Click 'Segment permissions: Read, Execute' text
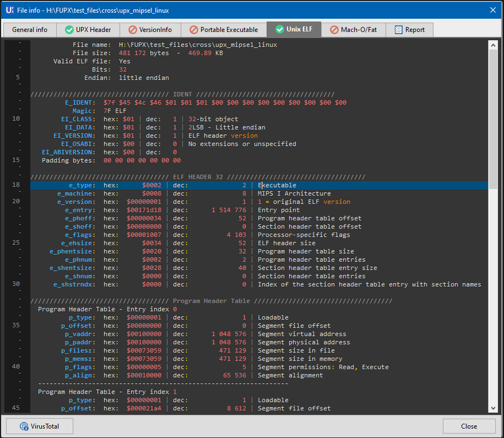Viewport: 504px width, 438px height. 323,367
